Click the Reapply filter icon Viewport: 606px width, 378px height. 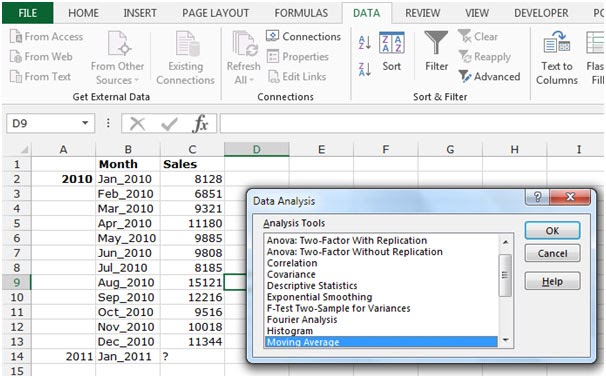(x=465, y=56)
